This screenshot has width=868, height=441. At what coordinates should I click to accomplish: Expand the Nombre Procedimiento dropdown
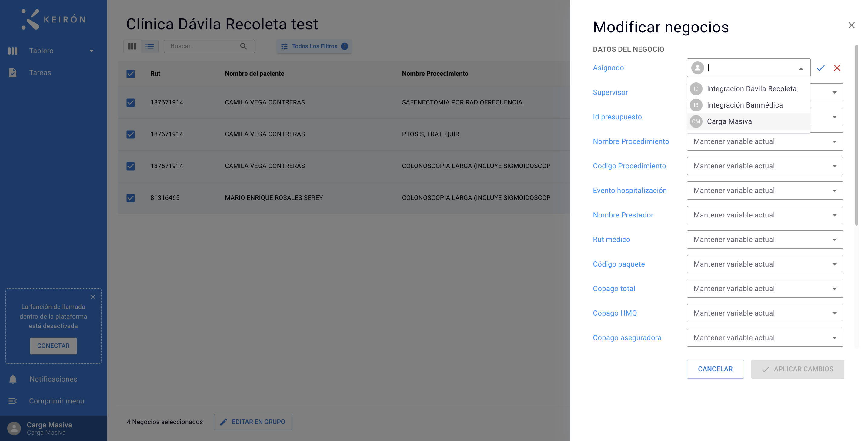coord(765,141)
